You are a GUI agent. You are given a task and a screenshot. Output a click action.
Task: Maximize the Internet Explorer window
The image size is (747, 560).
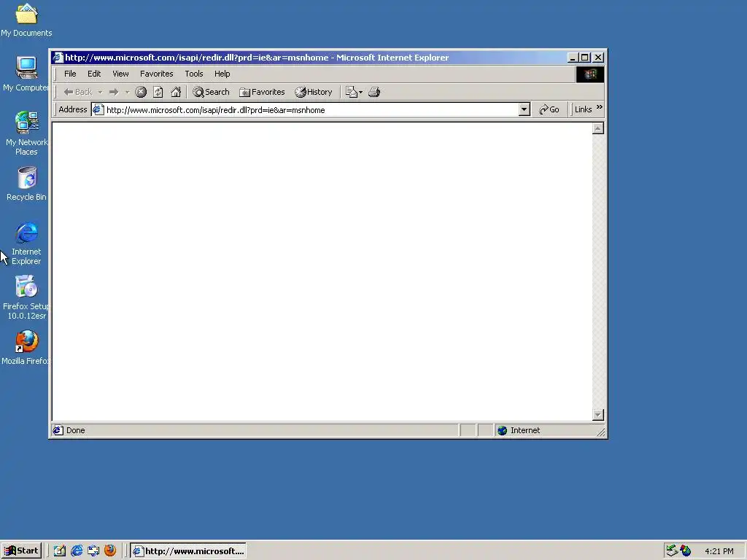point(584,58)
